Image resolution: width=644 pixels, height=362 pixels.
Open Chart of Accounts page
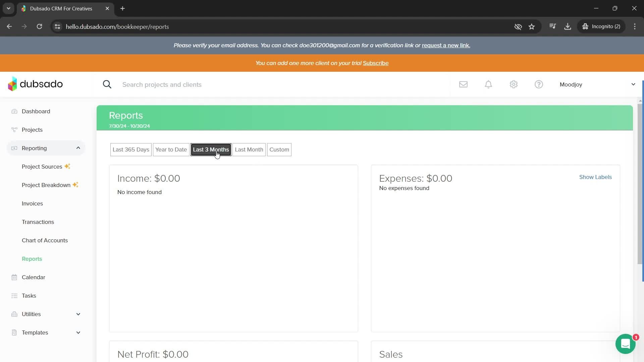click(45, 240)
